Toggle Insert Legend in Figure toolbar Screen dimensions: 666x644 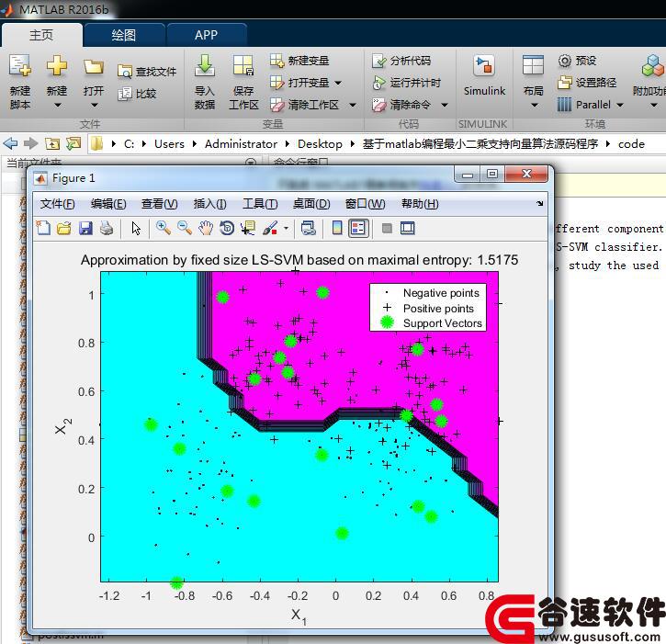pyautogui.click(x=358, y=228)
